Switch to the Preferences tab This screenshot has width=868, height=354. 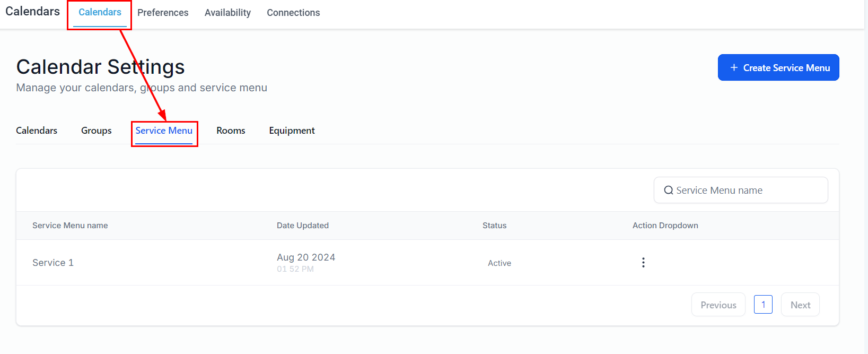click(163, 13)
